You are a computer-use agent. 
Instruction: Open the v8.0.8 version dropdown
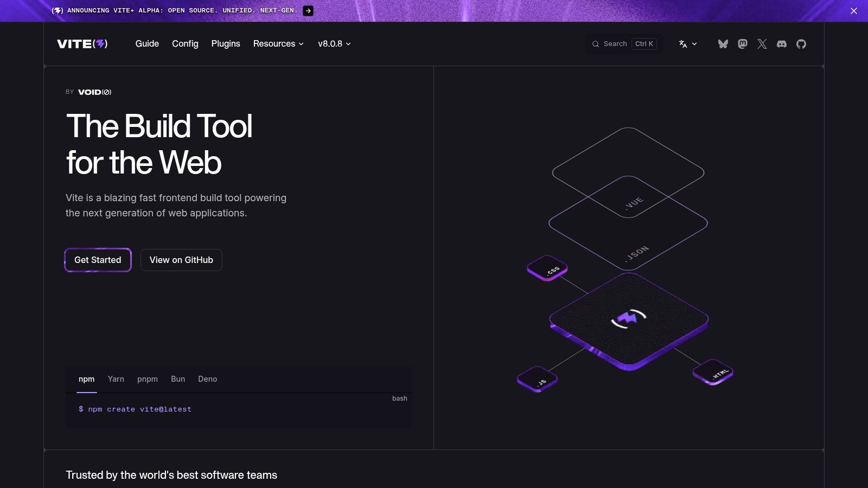point(334,44)
